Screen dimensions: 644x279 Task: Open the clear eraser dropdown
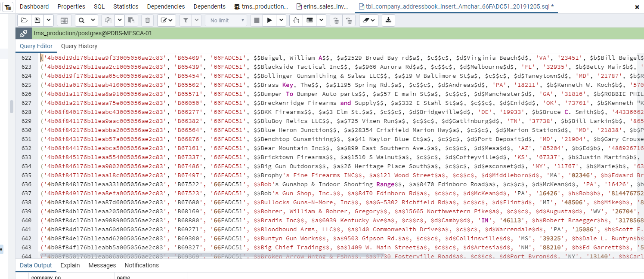tap(368, 20)
